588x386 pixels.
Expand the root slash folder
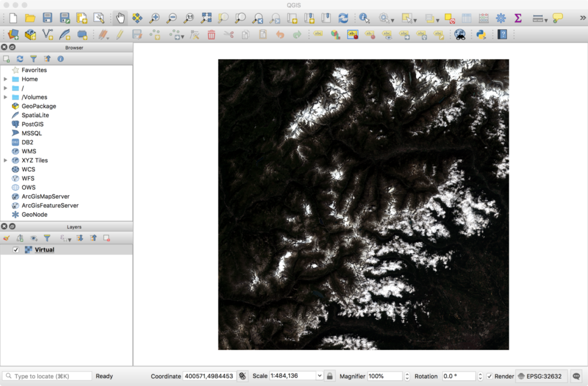click(x=6, y=88)
